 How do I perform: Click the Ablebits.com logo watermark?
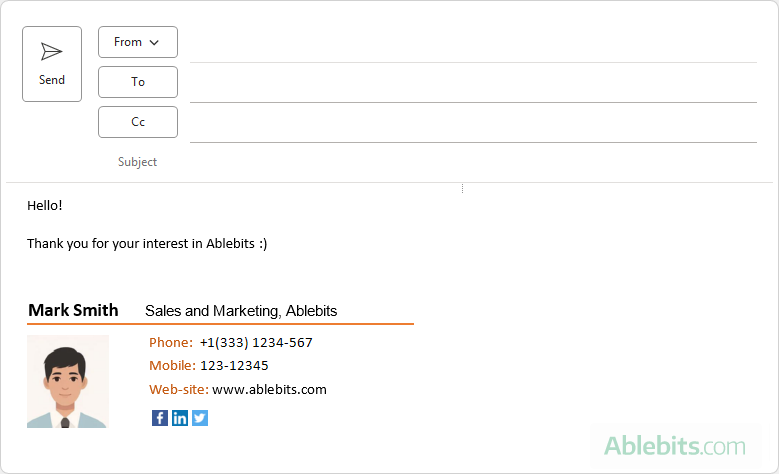(674, 445)
